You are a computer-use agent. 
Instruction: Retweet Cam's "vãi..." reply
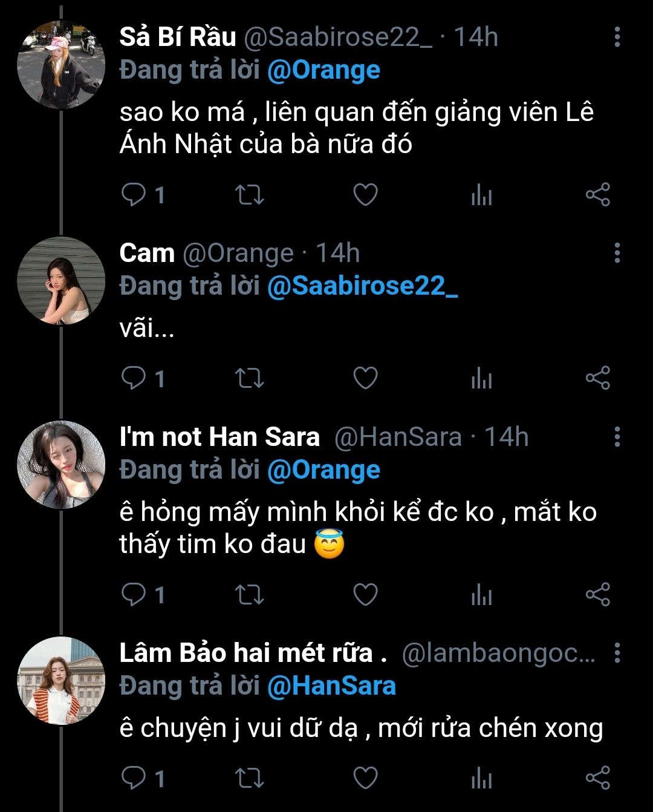pyautogui.click(x=249, y=378)
